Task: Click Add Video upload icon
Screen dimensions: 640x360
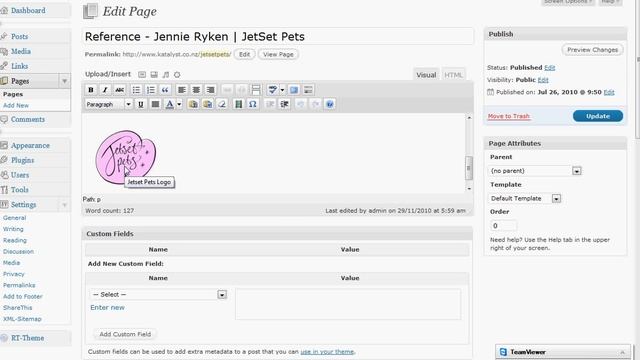Action: point(154,75)
